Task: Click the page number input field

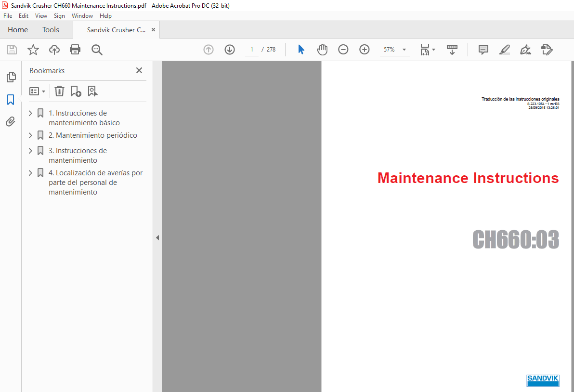Action: [x=251, y=50]
